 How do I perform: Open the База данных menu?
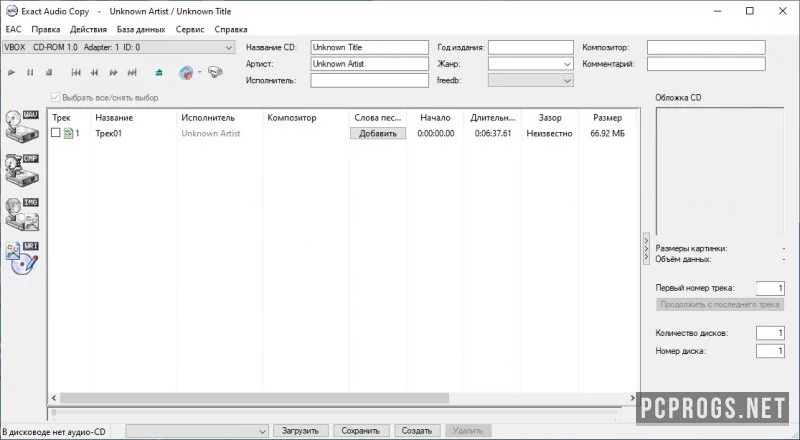point(141,29)
